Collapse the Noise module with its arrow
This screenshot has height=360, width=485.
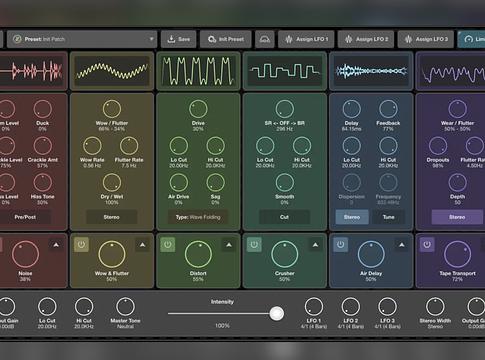click(x=56, y=245)
